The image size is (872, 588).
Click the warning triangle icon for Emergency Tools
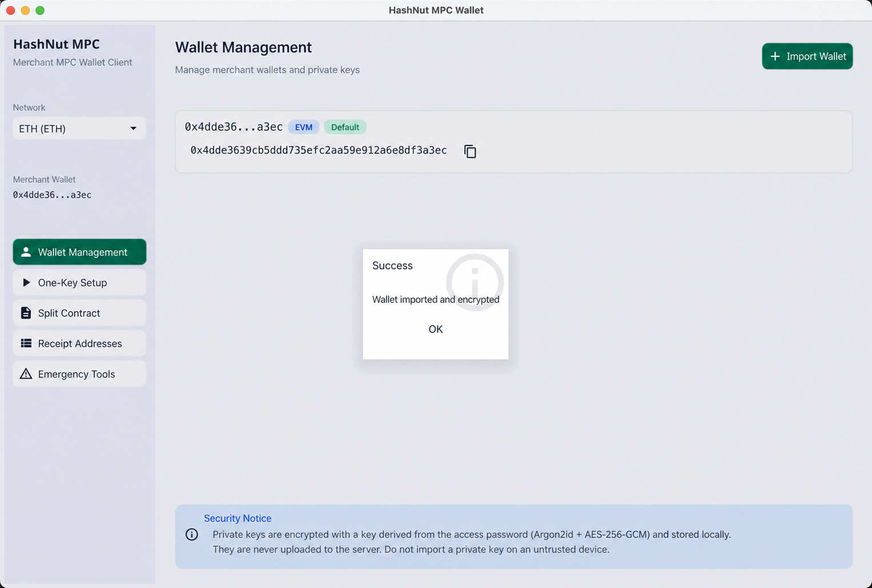point(26,374)
